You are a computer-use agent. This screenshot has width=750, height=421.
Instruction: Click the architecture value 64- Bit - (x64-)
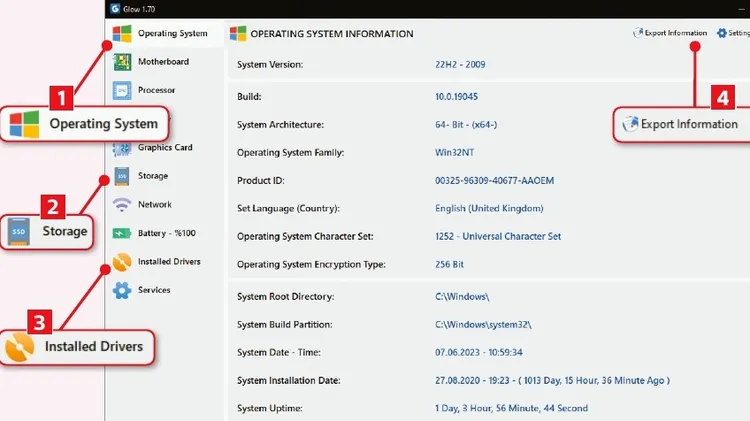pos(466,124)
